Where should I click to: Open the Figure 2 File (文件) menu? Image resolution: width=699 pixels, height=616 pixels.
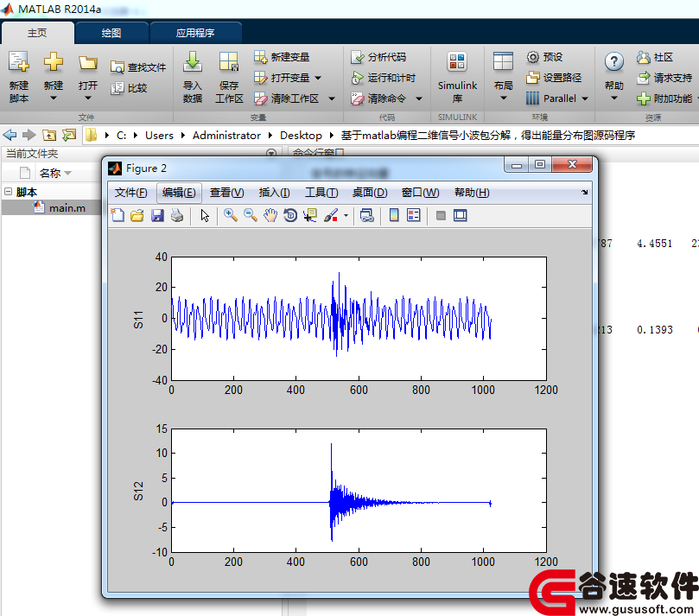[130, 193]
